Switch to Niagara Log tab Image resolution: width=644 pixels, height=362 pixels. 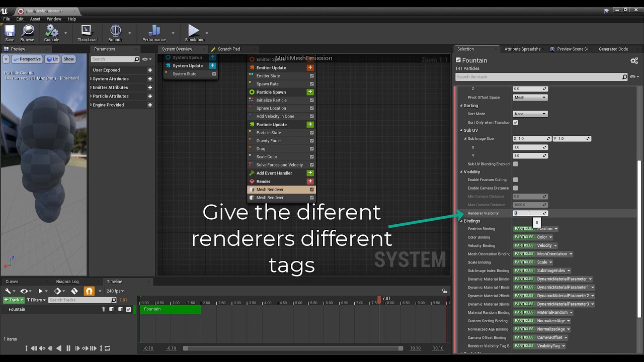67,282
